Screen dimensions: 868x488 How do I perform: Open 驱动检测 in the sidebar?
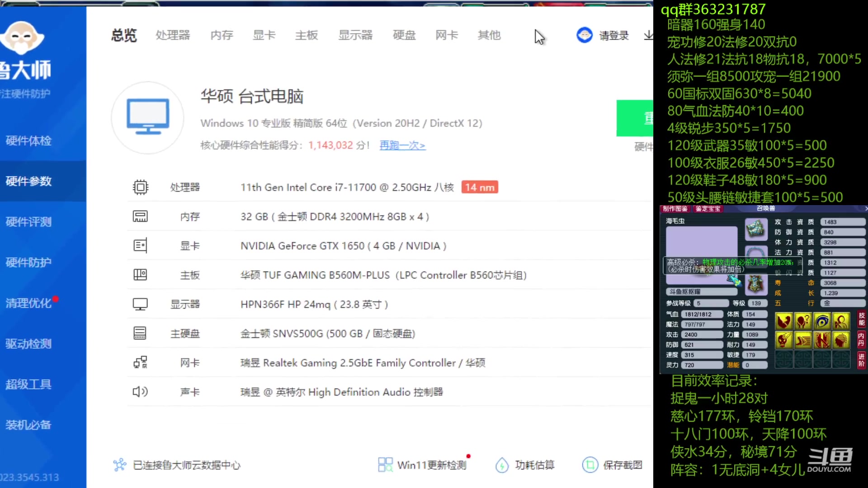[28, 344]
